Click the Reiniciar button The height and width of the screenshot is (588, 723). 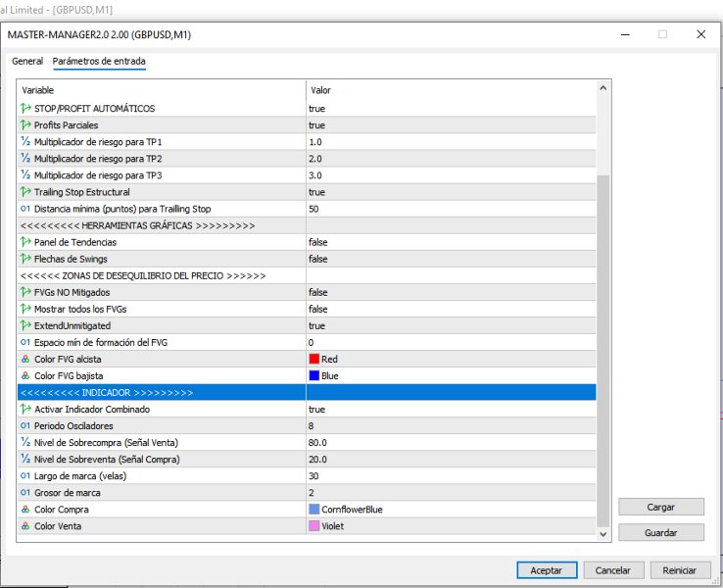click(x=680, y=570)
